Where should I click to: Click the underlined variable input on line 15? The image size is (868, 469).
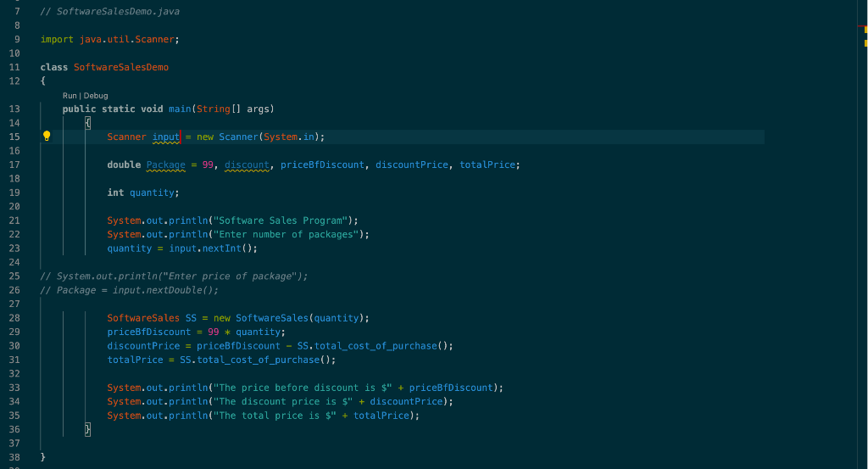tap(165, 137)
